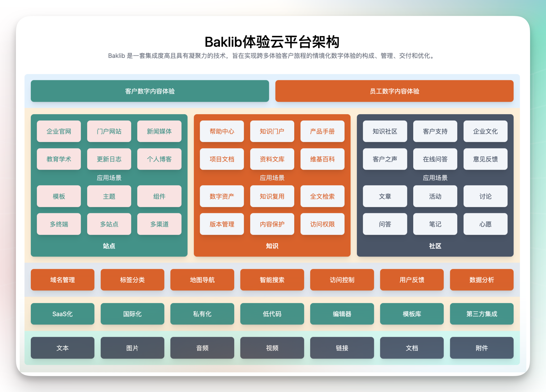Click the 产品手册 tile
The image size is (546, 392).
(322, 131)
